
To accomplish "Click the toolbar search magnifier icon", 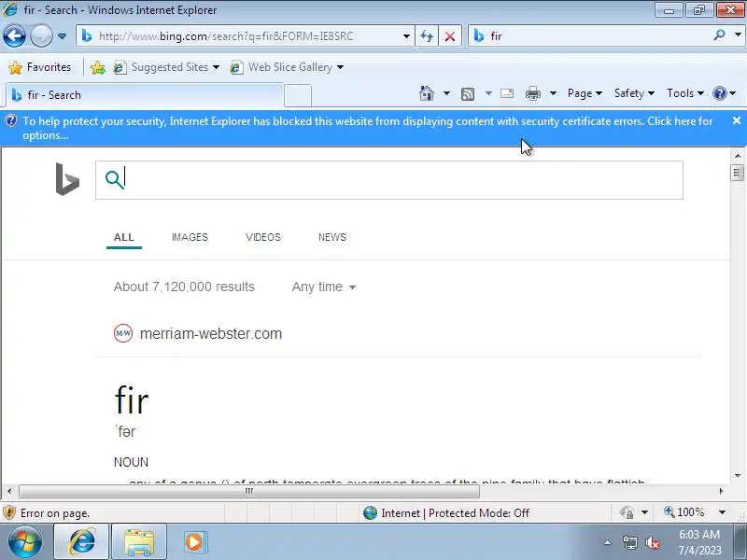I will [719, 35].
